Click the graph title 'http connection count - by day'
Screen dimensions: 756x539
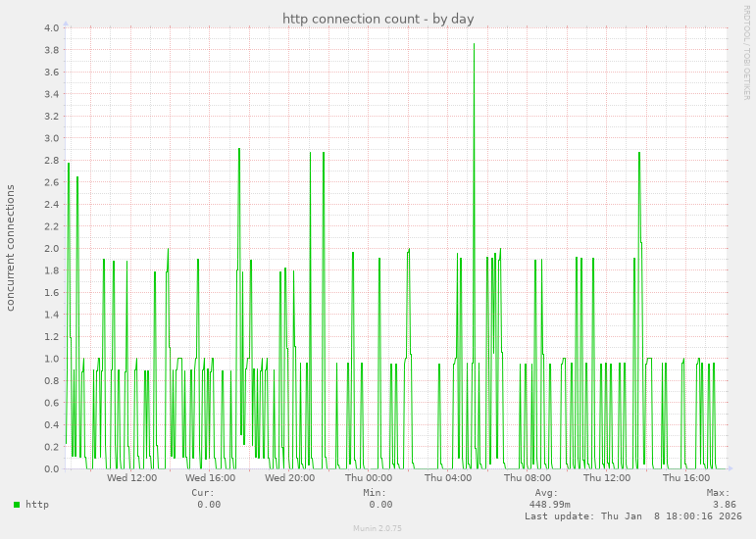pos(378,19)
